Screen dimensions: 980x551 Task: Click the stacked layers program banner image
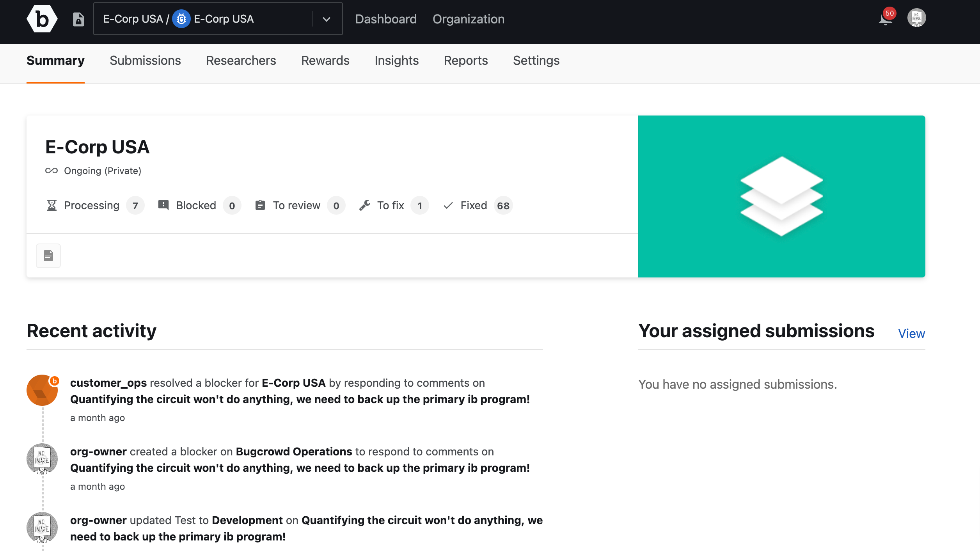[781, 196]
